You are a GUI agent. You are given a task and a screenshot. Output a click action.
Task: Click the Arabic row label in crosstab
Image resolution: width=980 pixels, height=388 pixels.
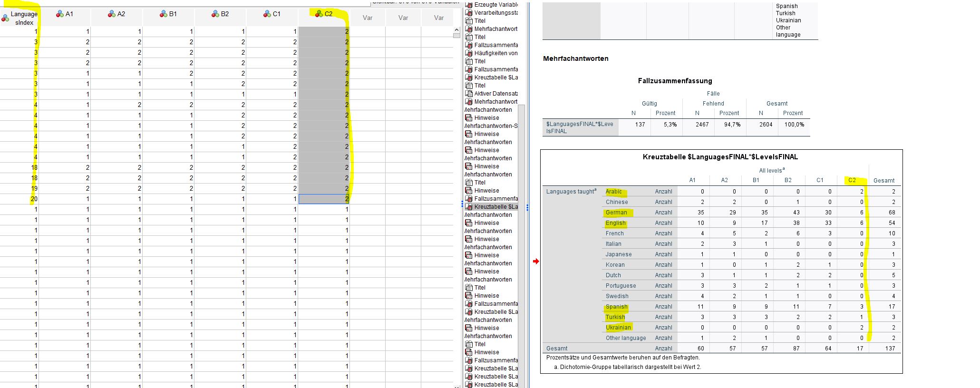pos(614,192)
